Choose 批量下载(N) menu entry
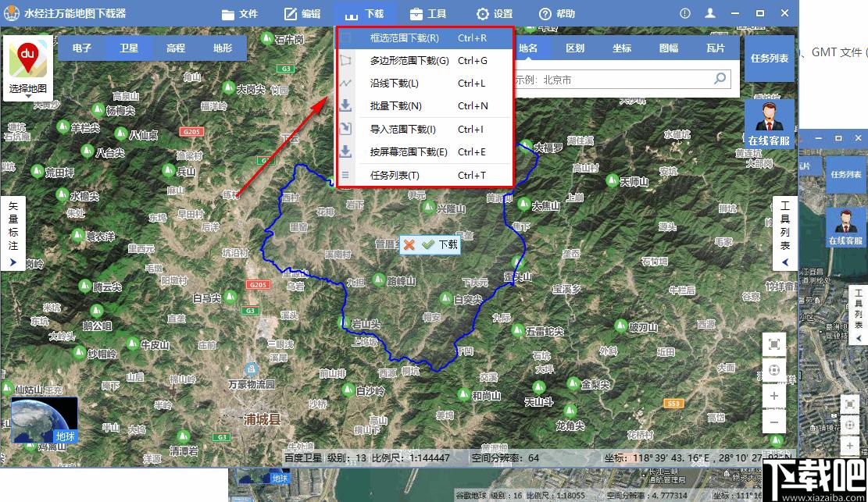The height and width of the screenshot is (502, 868). point(424,105)
